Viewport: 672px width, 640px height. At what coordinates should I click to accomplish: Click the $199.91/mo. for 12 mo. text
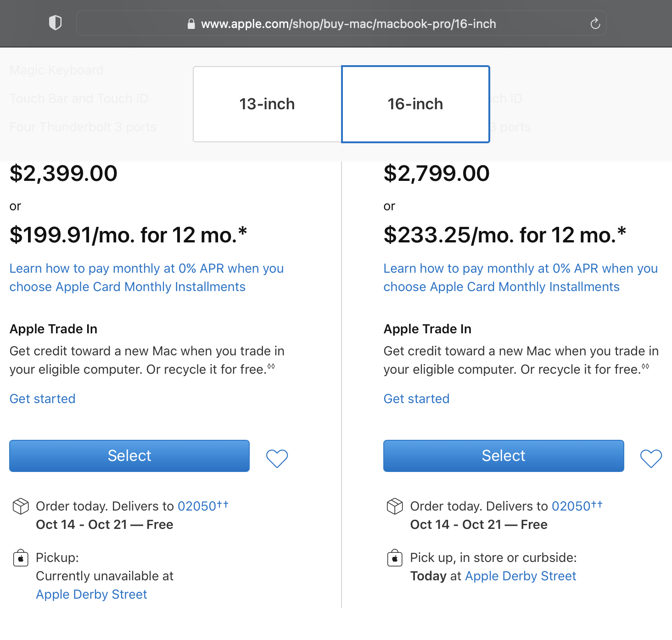pyautogui.click(x=128, y=235)
